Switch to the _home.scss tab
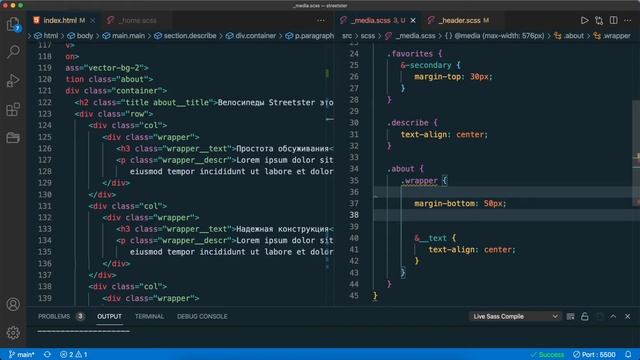This screenshot has width=640, height=360. (x=137, y=20)
